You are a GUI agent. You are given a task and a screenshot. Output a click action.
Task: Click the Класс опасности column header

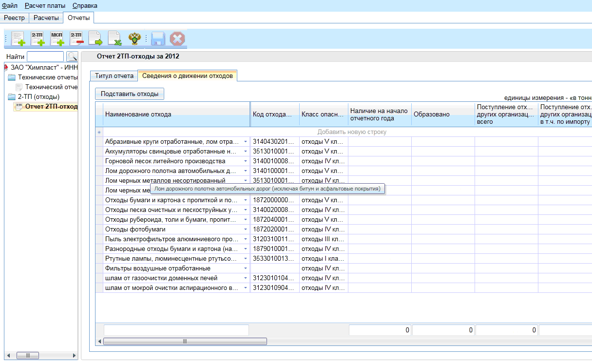(x=324, y=115)
